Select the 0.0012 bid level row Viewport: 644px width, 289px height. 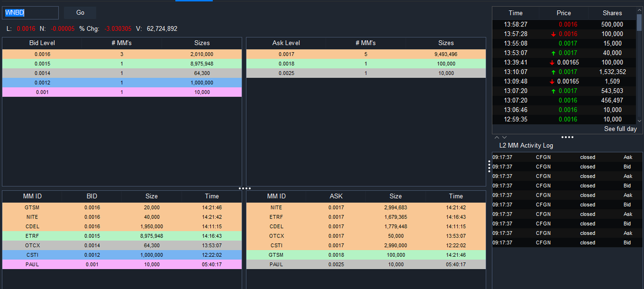click(122, 83)
